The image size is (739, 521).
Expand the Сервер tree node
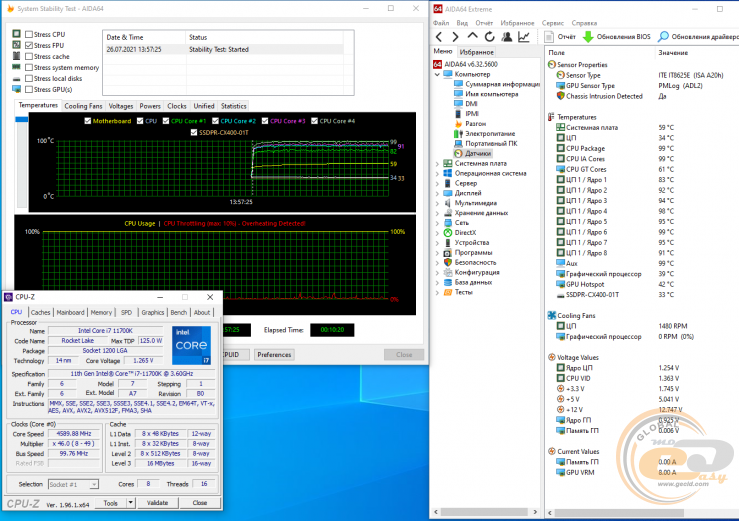point(437,183)
